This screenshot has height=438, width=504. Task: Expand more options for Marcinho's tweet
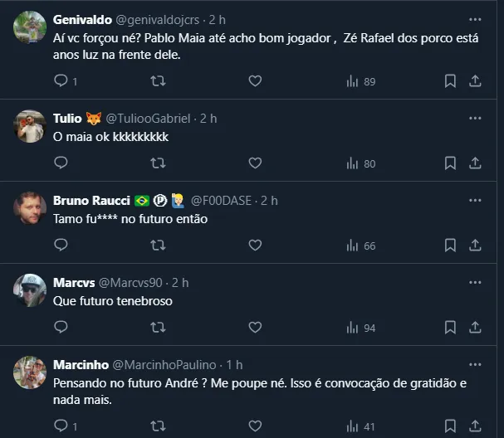click(475, 365)
